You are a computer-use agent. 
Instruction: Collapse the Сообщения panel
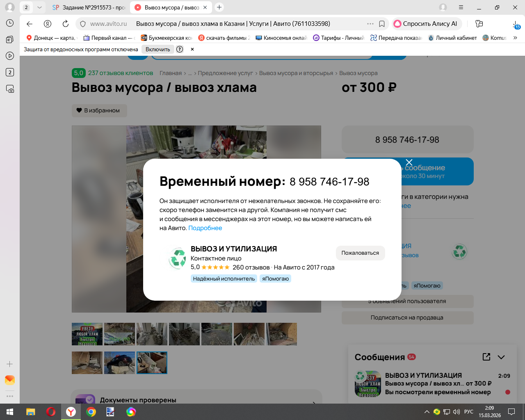(x=501, y=357)
